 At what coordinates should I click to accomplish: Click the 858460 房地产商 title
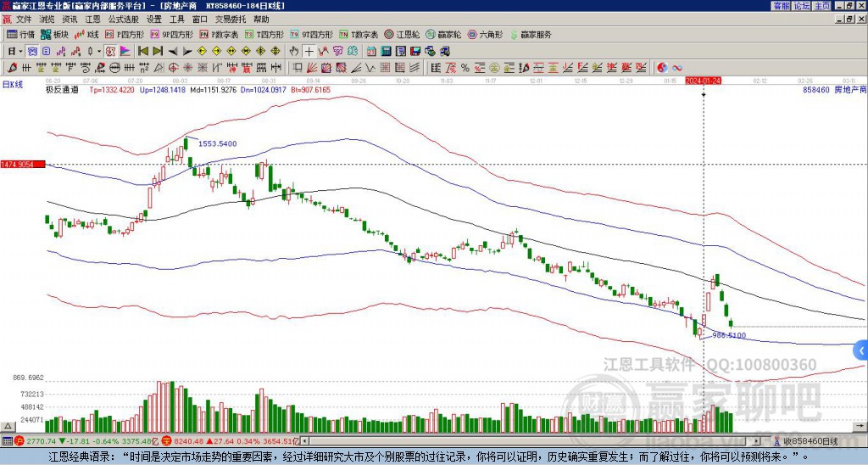coord(834,90)
